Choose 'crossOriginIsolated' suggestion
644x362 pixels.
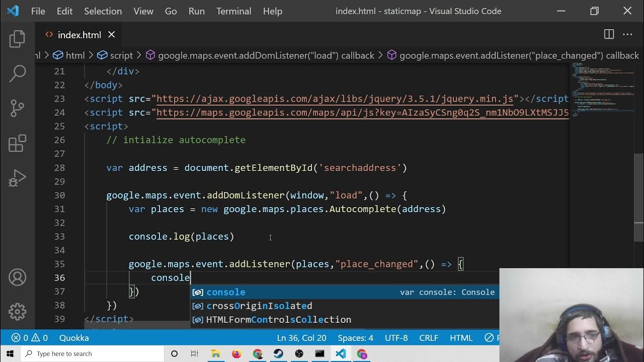point(259,306)
